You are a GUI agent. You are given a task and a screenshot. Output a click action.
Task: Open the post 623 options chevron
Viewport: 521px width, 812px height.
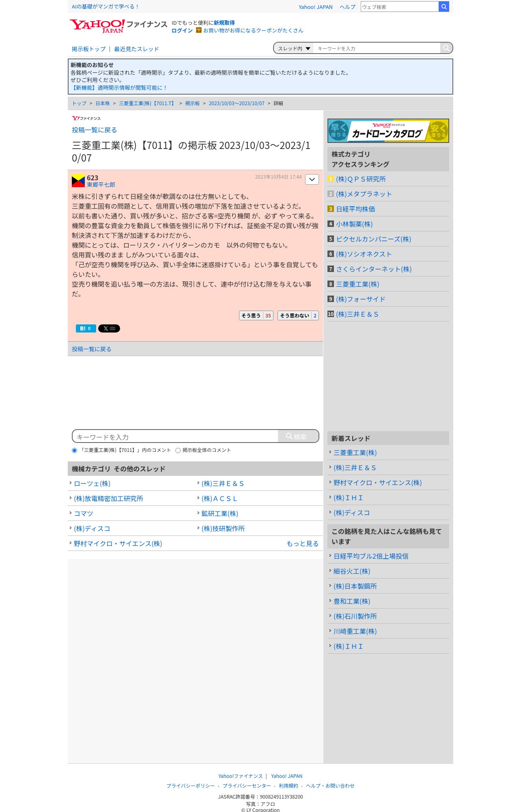pyautogui.click(x=312, y=179)
